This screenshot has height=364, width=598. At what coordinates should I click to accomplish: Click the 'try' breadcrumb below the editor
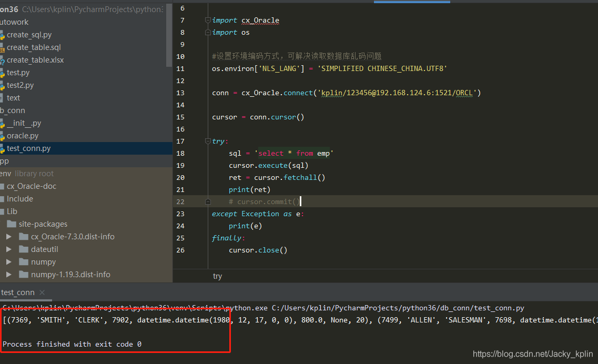pyautogui.click(x=217, y=276)
